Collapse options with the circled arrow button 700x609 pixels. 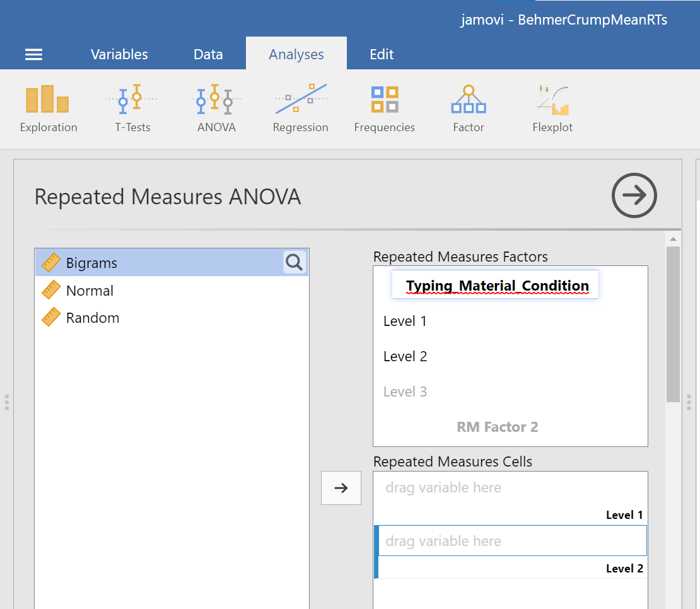(x=634, y=195)
